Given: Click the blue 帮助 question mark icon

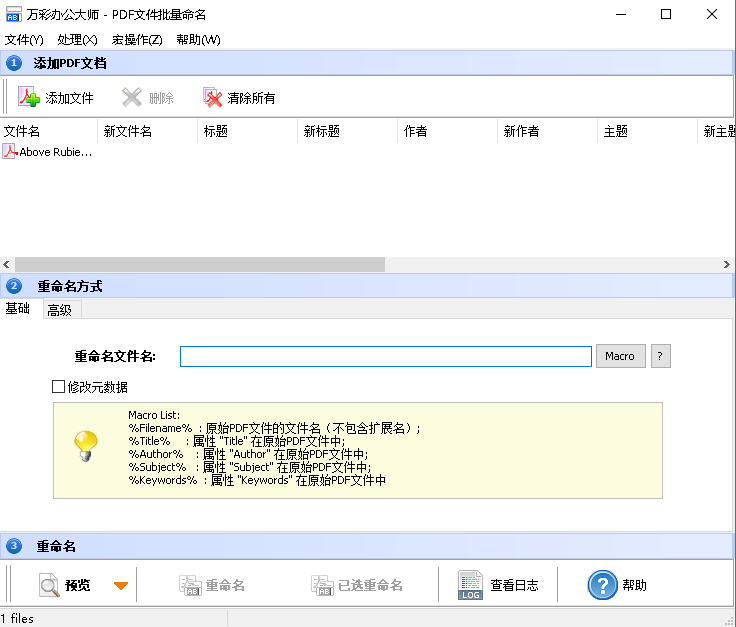Looking at the screenshot, I should point(602,585).
